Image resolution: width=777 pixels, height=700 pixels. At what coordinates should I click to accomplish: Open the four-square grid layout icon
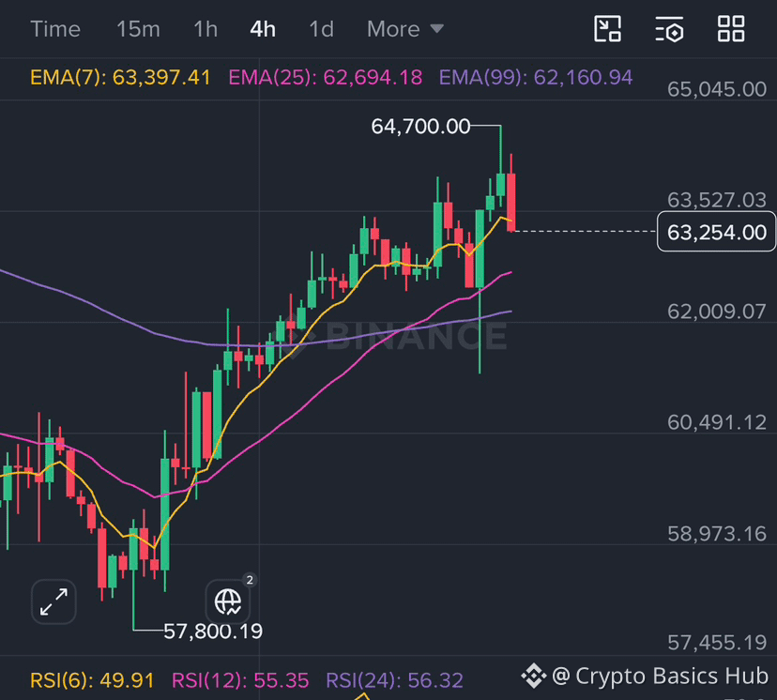click(x=731, y=29)
